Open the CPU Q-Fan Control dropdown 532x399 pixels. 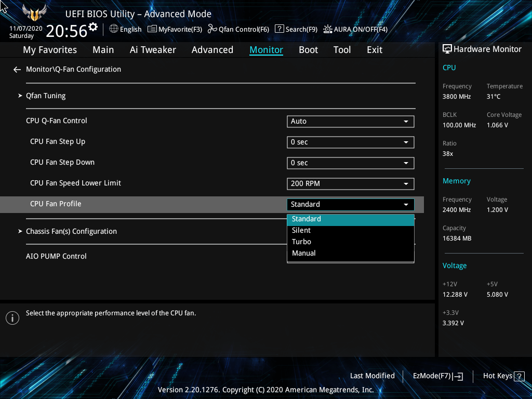coord(351,122)
